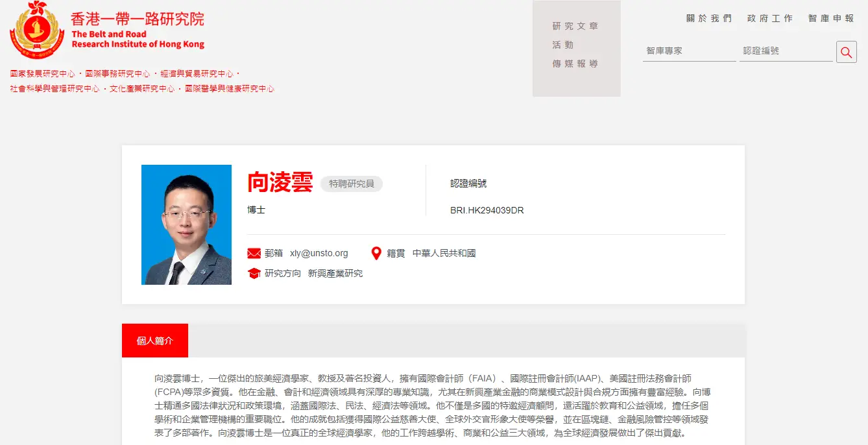The height and width of the screenshot is (445, 868).
Task: Click the red envelope email icon
Action: [254, 253]
